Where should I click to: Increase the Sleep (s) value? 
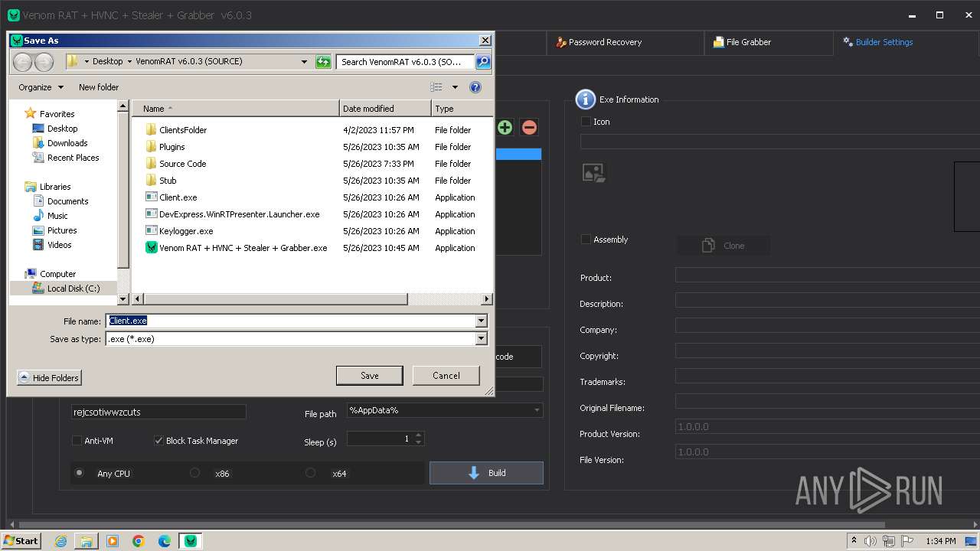[x=418, y=435]
